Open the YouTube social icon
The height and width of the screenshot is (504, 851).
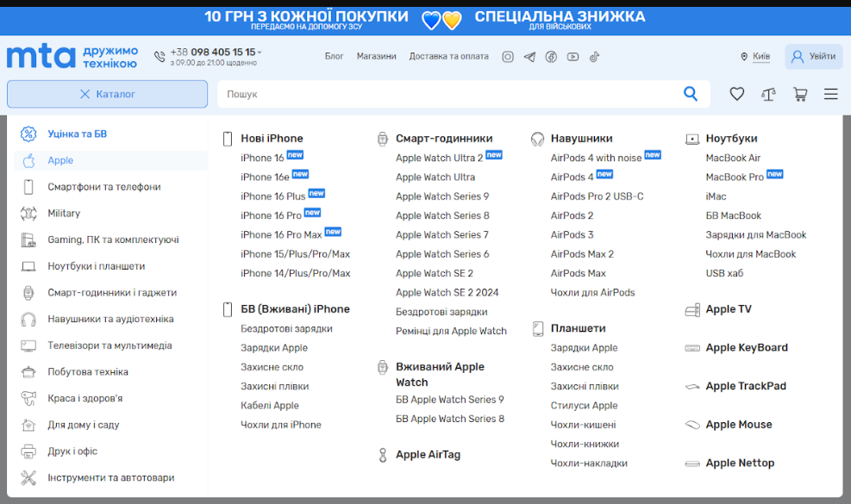(573, 56)
